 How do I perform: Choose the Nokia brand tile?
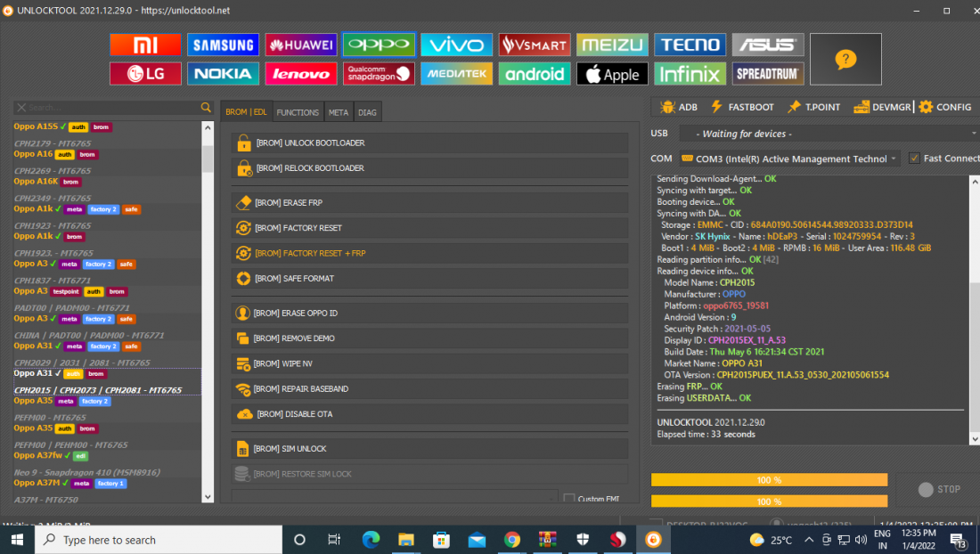[x=223, y=74]
